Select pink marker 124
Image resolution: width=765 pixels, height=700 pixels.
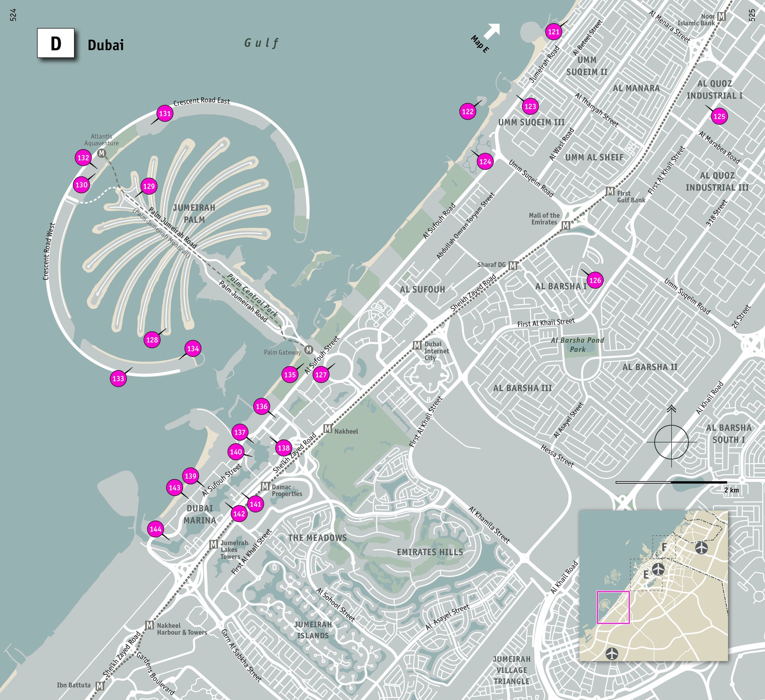pos(485,162)
